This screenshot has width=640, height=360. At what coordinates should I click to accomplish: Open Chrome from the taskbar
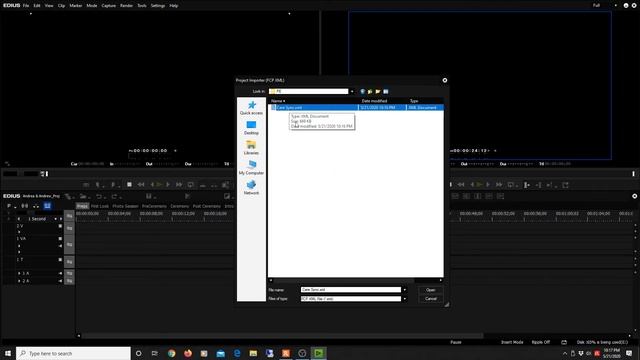click(171, 353)
